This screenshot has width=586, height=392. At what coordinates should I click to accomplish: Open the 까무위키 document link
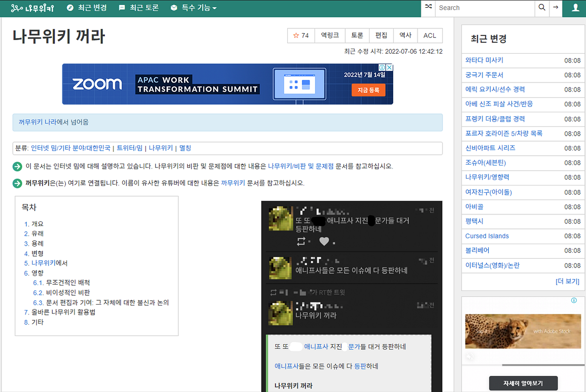tap(233, 183)
